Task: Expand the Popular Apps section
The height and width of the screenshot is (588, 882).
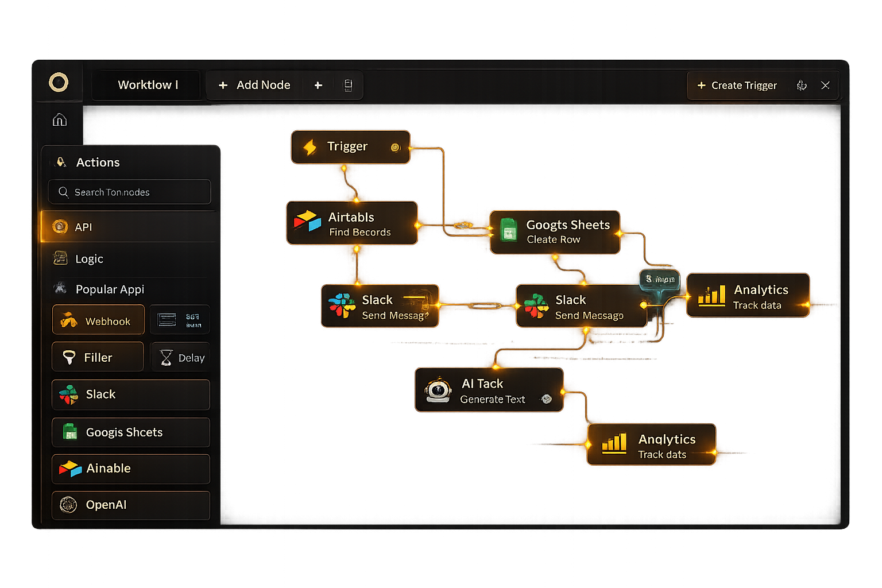Action: coord(110,289)
